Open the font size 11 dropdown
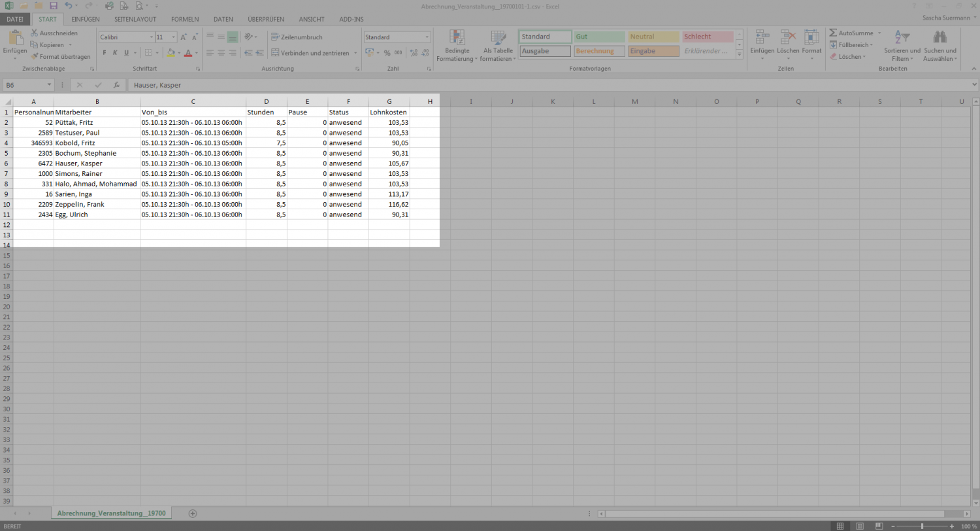980x531 pixels. 174,37
